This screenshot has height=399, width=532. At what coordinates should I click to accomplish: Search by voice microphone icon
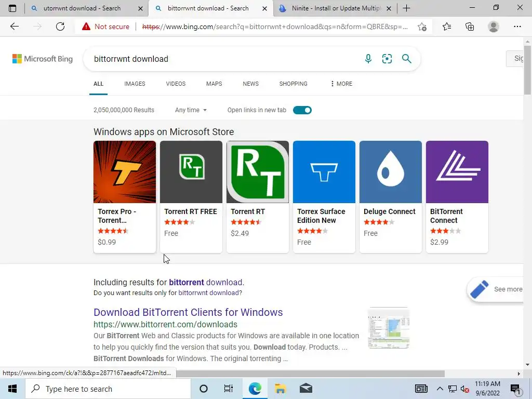(x=368, y=59)
